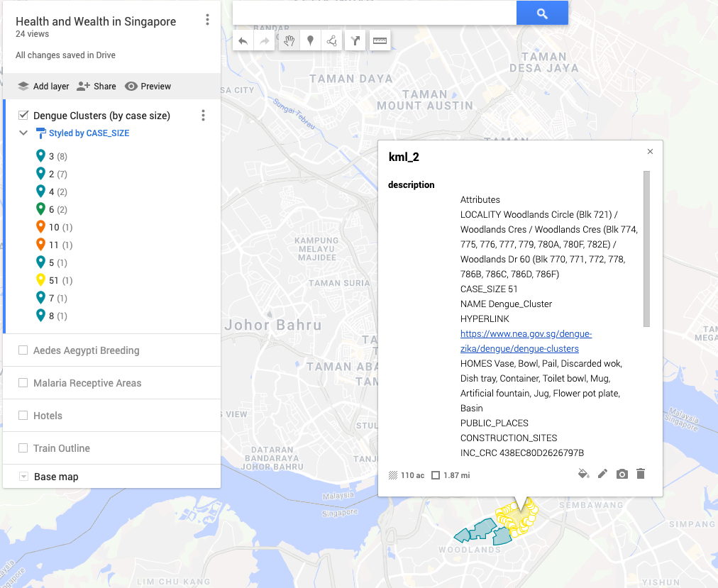This screenshot has height=588, width=718.
Task: Click the CASE_SIZE 51 attribute line
Action: click(x=489, y=289)
